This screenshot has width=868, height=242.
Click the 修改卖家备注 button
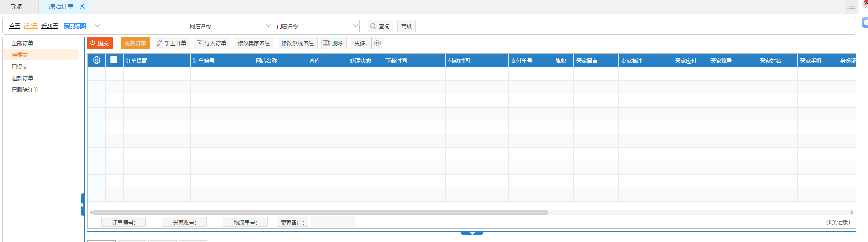click(254, 43)
